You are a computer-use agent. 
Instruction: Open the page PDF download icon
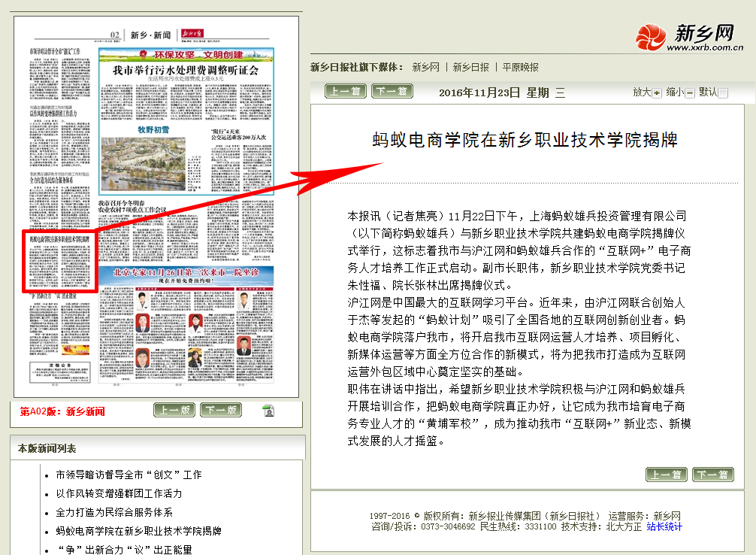268,410
